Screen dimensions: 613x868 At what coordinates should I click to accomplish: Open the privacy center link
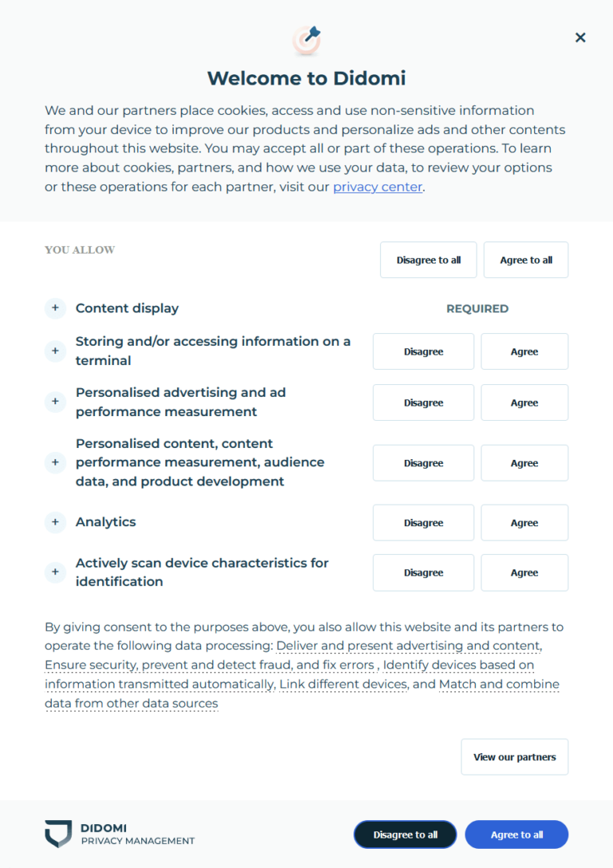click(x=378, y=187)
